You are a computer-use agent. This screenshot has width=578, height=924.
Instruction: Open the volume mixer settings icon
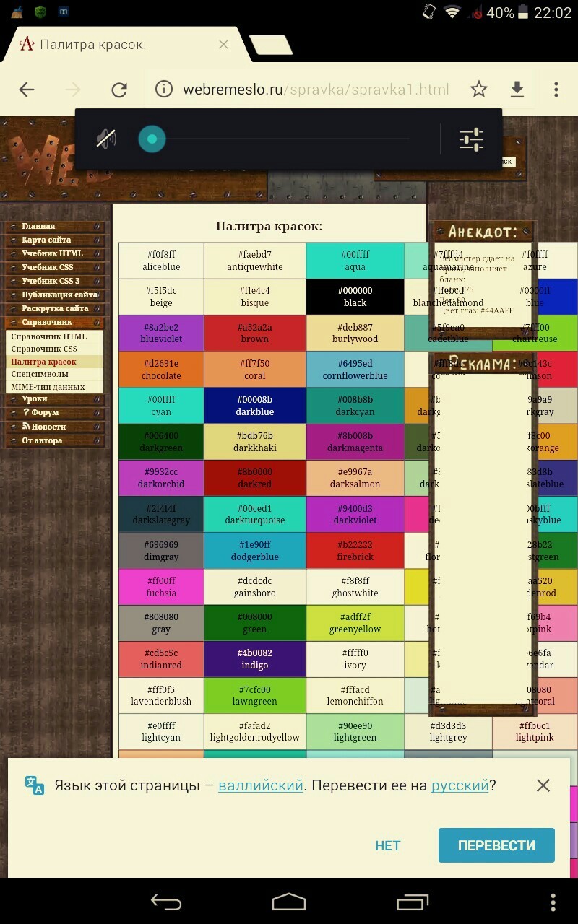471,139
